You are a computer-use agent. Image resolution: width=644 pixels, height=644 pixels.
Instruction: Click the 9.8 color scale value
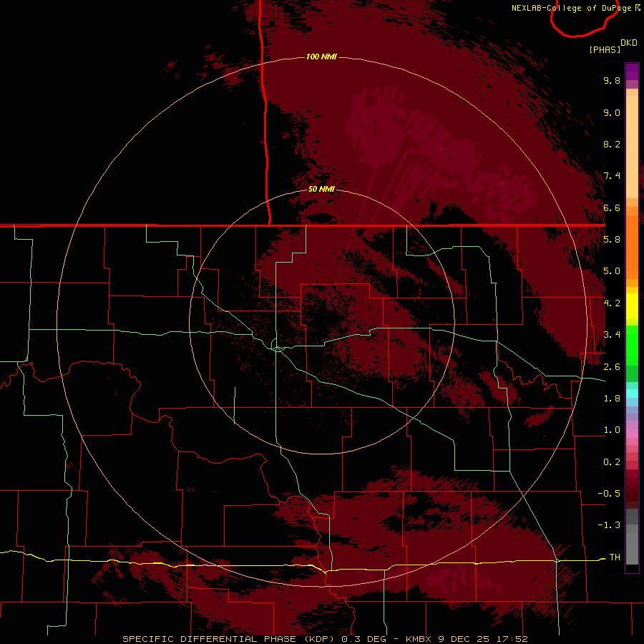[x=612, y=80]
